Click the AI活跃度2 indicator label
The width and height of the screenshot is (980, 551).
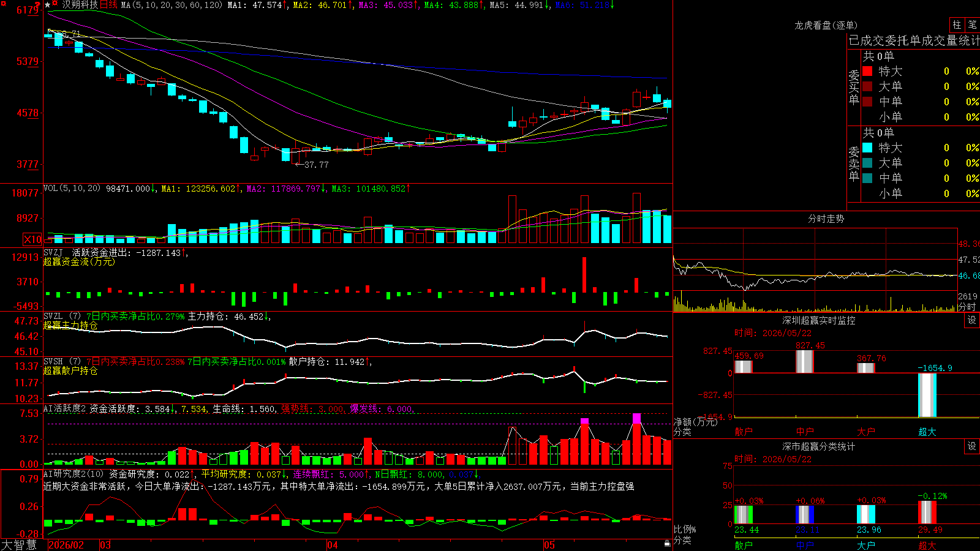(64, 408)
